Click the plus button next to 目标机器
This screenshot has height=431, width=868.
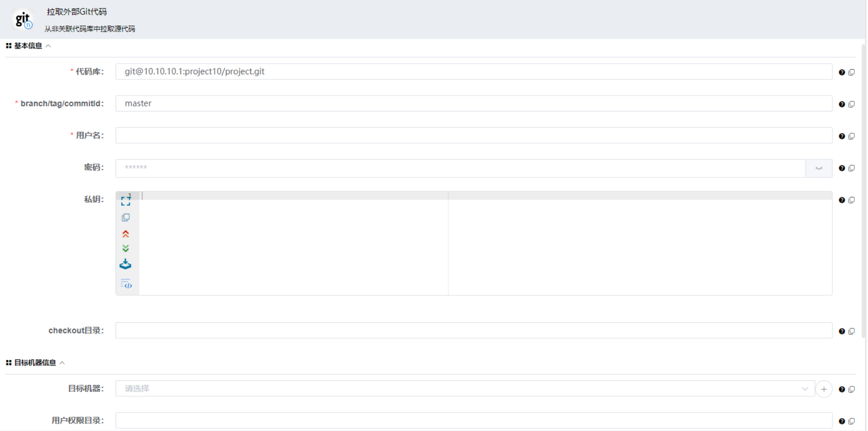click(824, 389)
